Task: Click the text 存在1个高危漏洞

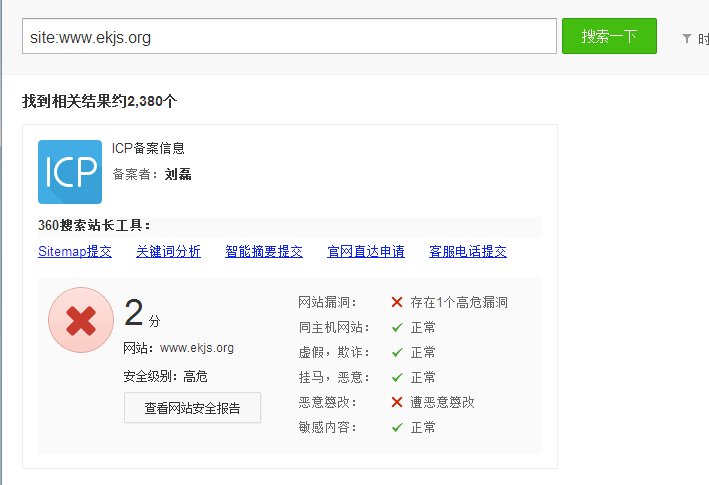Action: (x=459, y=302)
